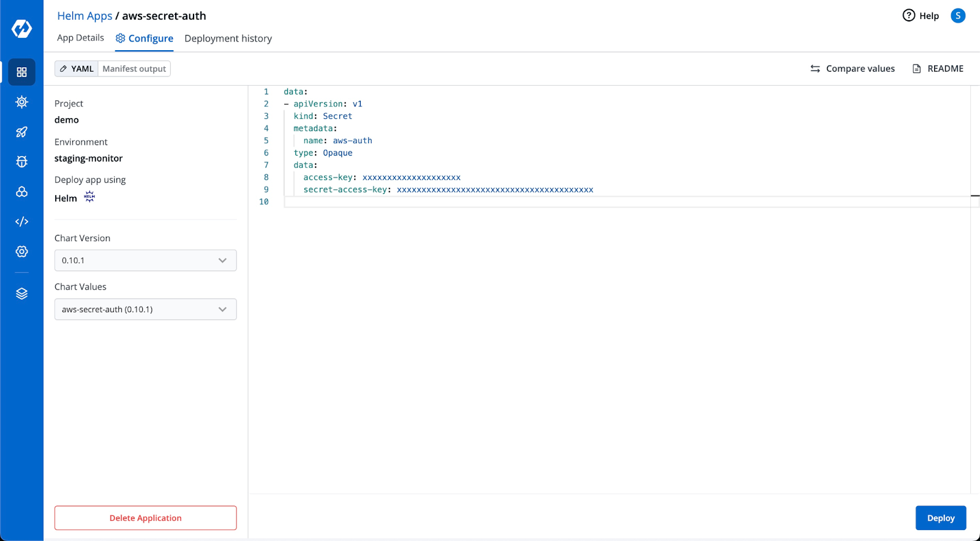Click the 'access-key' line in editor
This screenshot has height=541, width=980.
point(382,177)
